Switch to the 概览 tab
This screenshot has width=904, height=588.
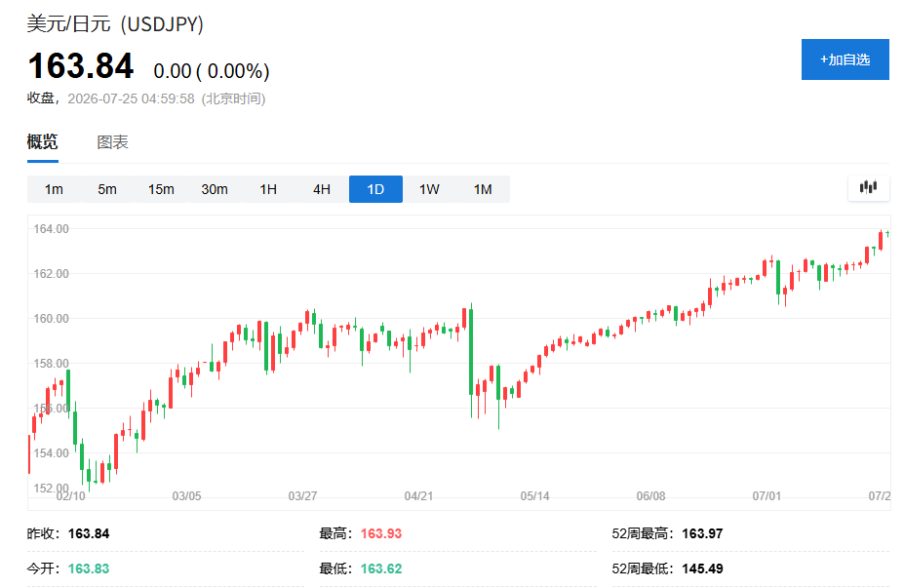pos(43,141)
